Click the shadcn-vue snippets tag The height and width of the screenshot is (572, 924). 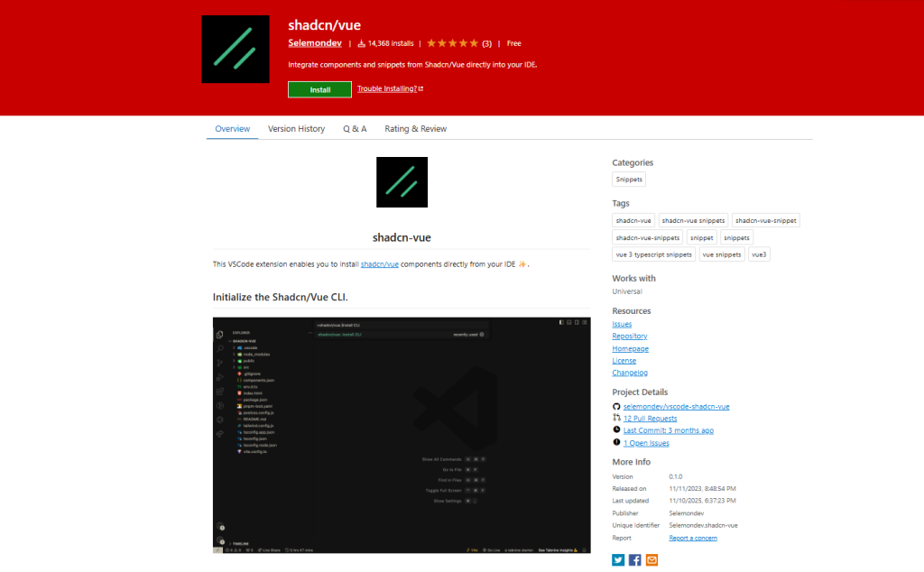pos(693,220)
